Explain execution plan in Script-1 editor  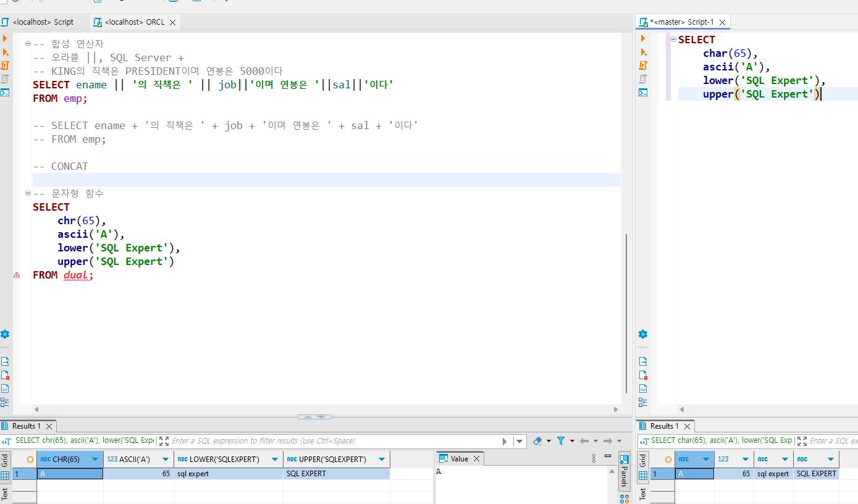pyautogui.click(x=643, y=79)
